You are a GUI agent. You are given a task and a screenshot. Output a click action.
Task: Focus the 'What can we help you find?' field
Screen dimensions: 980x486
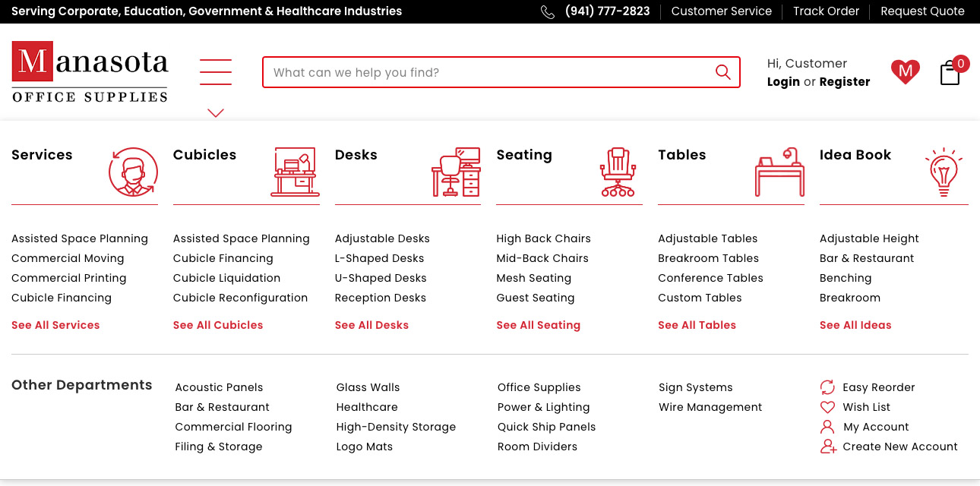(x=486, y=73)
